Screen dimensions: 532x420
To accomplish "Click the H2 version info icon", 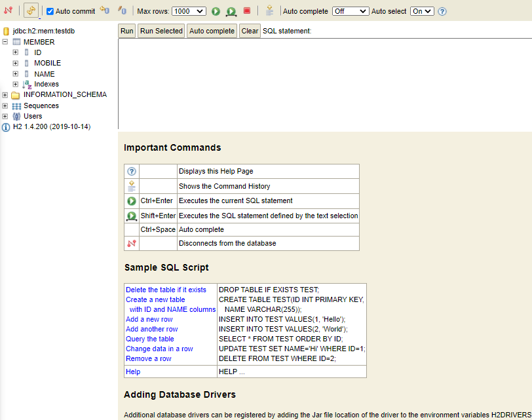I will pyautogui.click(x=6, y=127).
